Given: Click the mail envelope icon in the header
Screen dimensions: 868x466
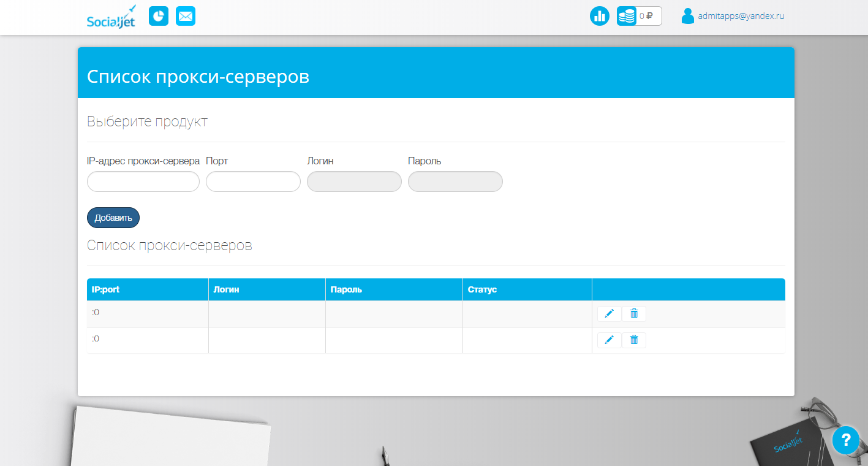Looking at the screenshot, I should click(x=186, y=15).
